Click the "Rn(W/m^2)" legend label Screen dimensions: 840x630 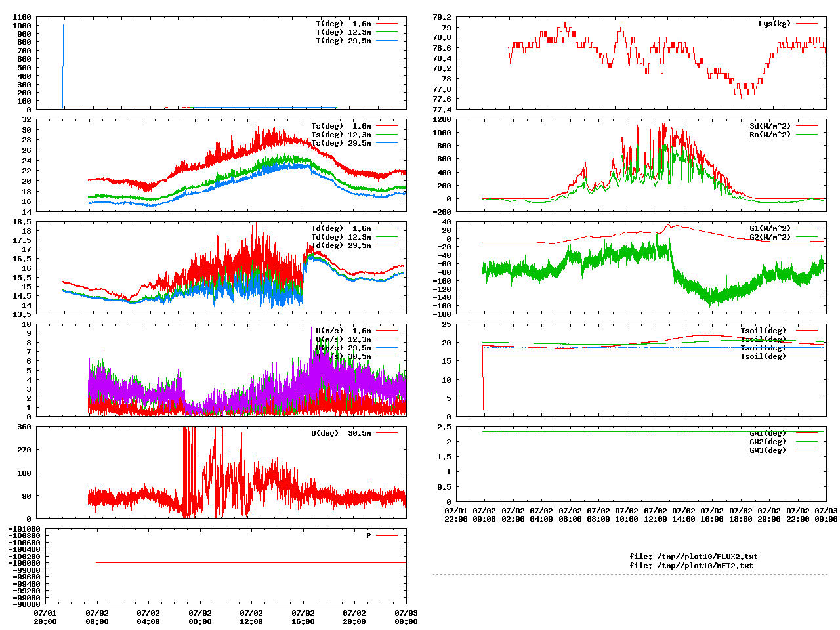click(770, 135)
